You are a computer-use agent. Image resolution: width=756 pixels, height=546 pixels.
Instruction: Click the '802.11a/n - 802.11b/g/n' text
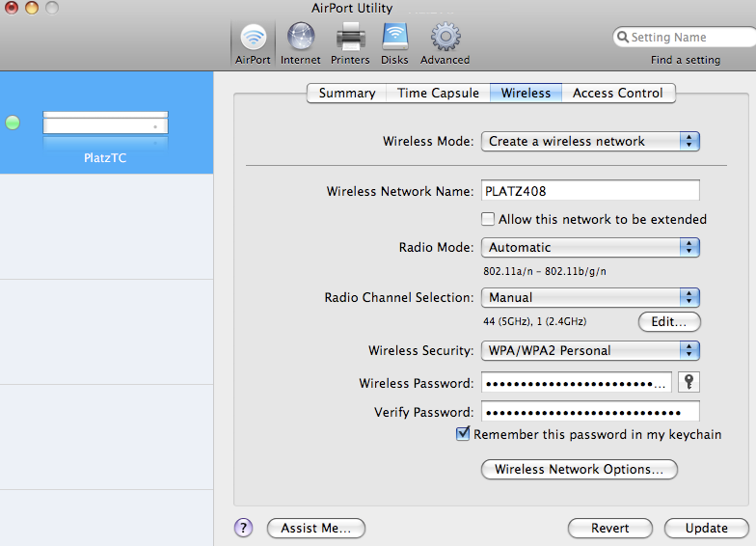point(545,271)
